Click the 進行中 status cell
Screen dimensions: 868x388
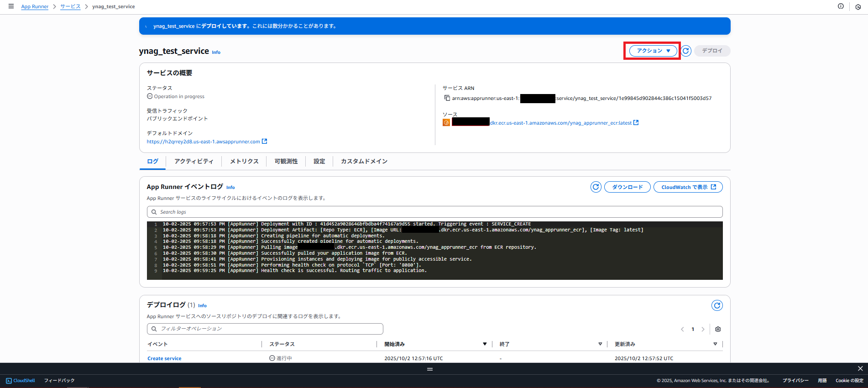(281, 359)
